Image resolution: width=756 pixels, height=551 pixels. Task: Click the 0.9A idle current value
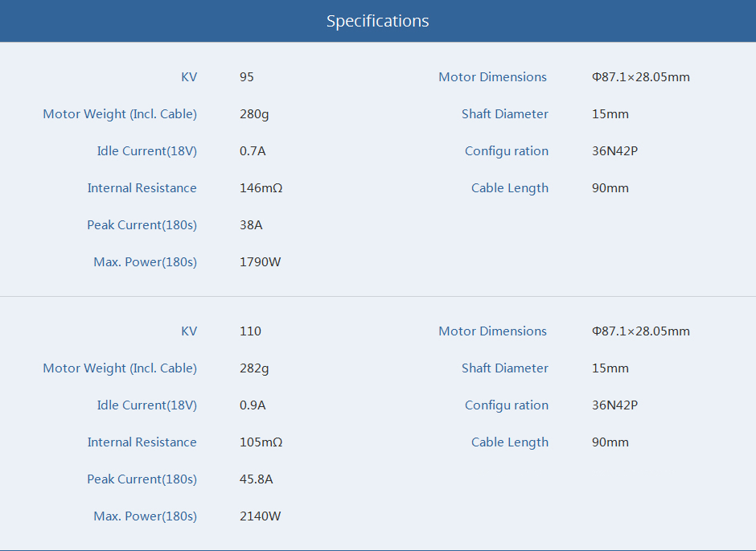(x=253, y=405)
